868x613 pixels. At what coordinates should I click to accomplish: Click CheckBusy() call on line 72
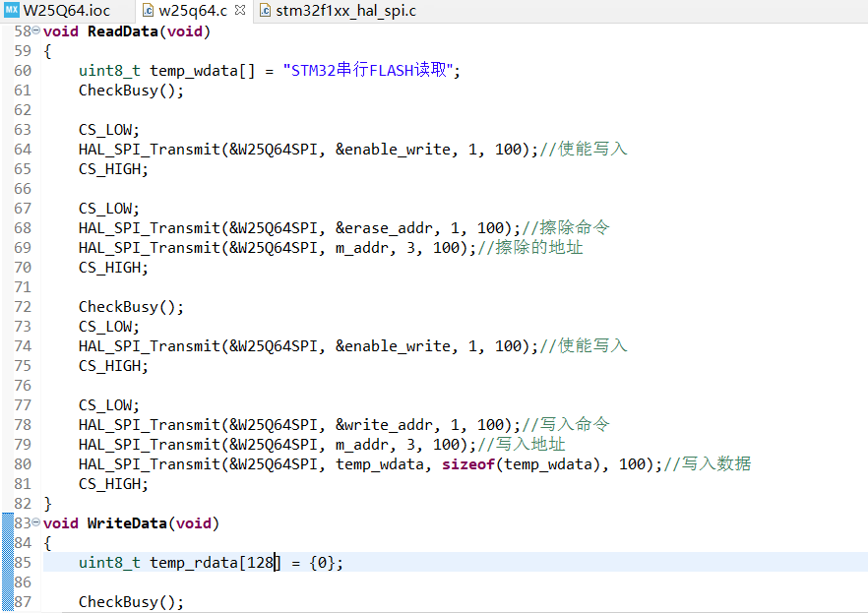point(131,307)
